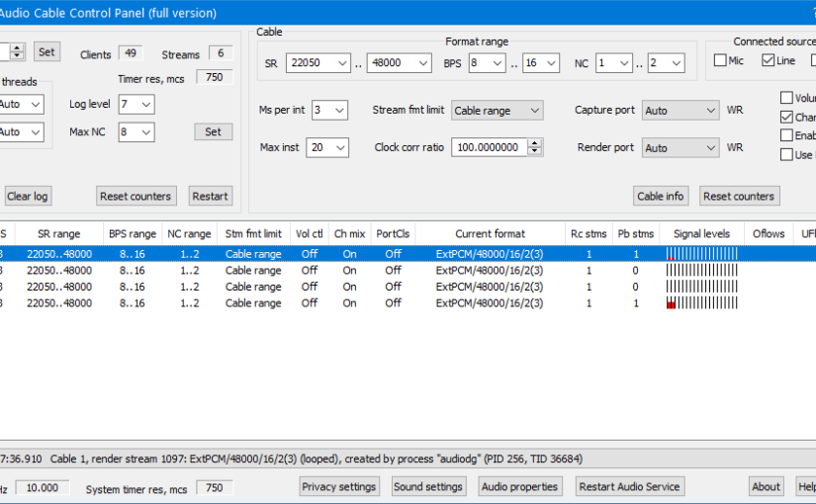This screenshot has height=504, width=816.
Task: Open Privacy settings
Action: 339,486
